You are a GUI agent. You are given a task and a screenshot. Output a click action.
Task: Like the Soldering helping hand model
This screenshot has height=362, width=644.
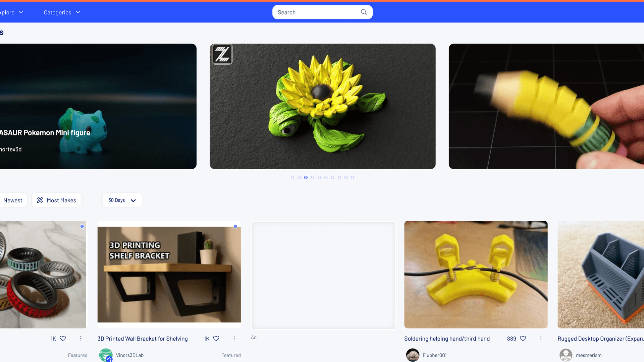coord(523,339)
